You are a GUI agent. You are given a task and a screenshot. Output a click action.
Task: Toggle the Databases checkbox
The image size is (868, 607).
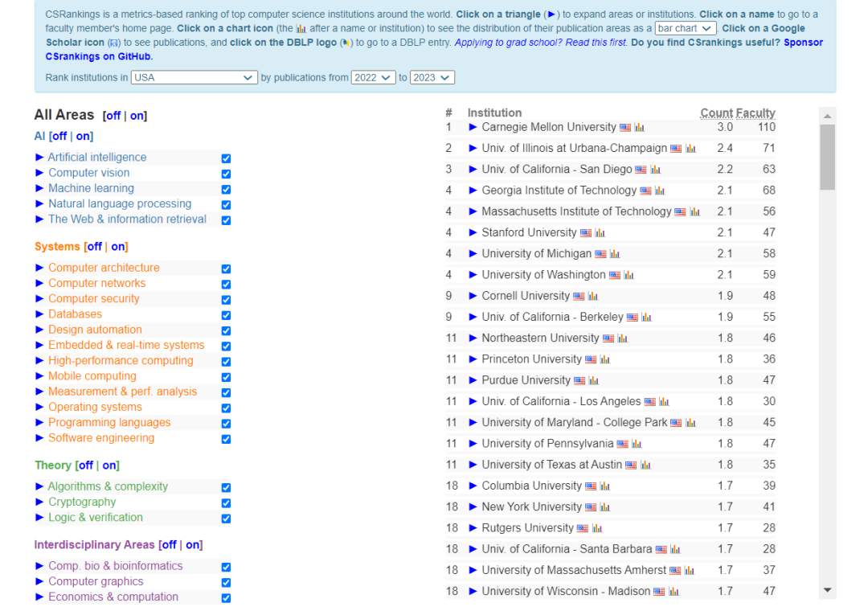pos(226,315)
